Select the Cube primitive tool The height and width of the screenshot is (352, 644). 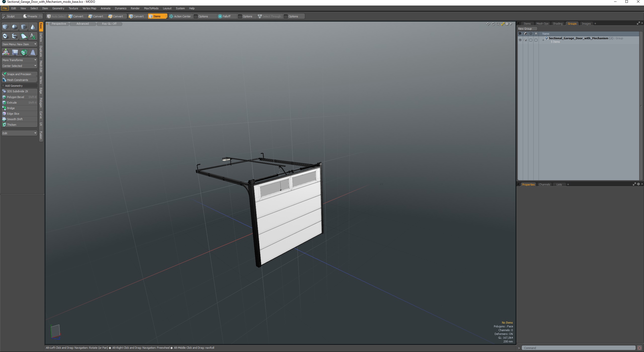[5, 27]
